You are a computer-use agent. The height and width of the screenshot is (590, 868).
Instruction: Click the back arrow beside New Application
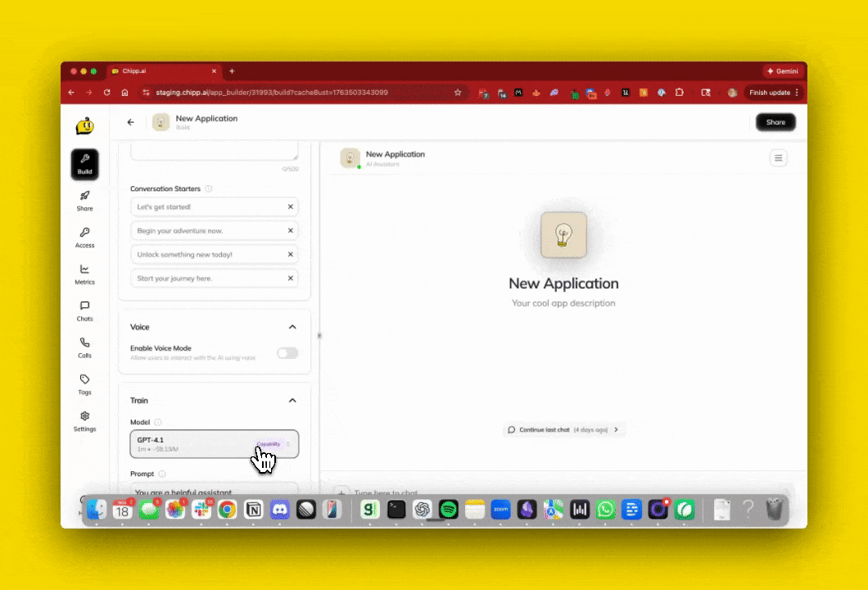(130, 122)
